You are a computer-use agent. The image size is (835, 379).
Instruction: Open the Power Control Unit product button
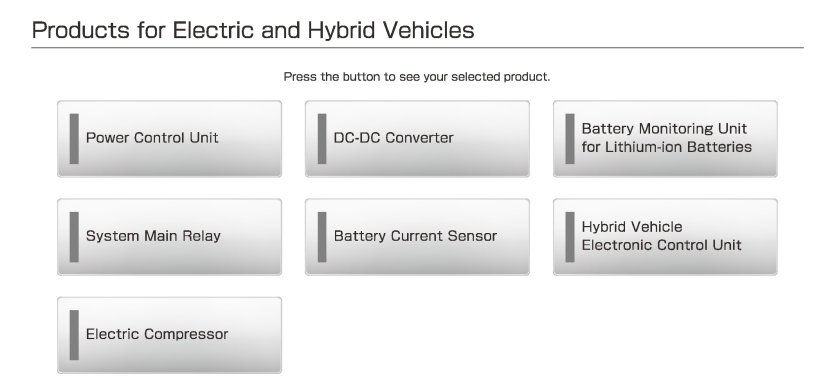[169, 138]
